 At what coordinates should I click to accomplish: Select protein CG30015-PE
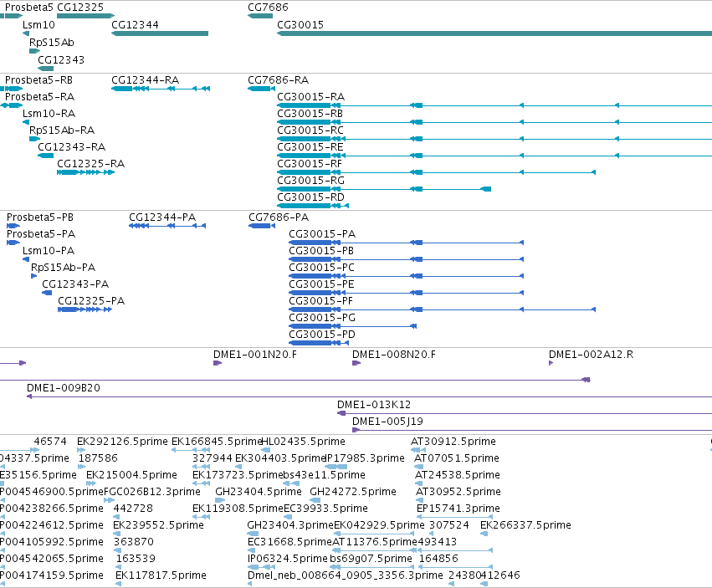pyautogui.click(x=321, y=284)
